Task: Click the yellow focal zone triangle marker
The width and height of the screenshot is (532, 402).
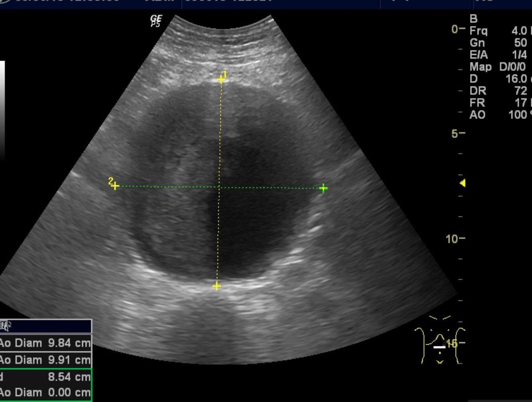Action: pyautogui.click(x=463, y=183)
